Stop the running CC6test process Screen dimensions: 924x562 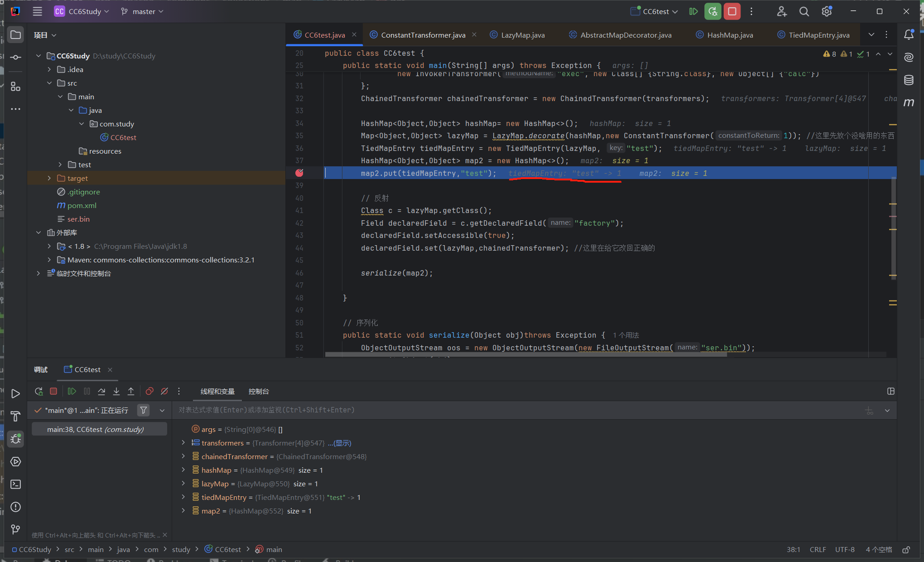coord(732,11)
